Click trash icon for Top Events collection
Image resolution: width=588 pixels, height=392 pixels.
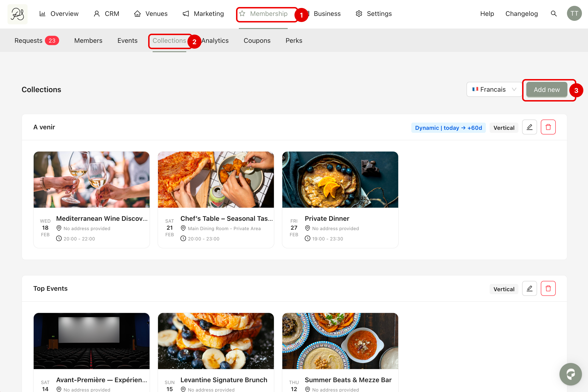click(x=548, y=288)
